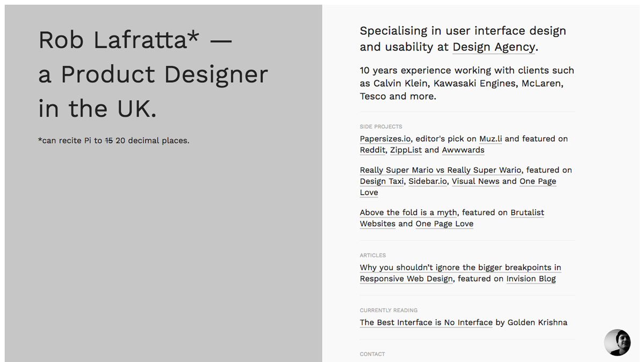The width and height of the screenshot is (644, 362).
Task: Click the circular profile photo avatar
Action: click(x=617, y=342)
